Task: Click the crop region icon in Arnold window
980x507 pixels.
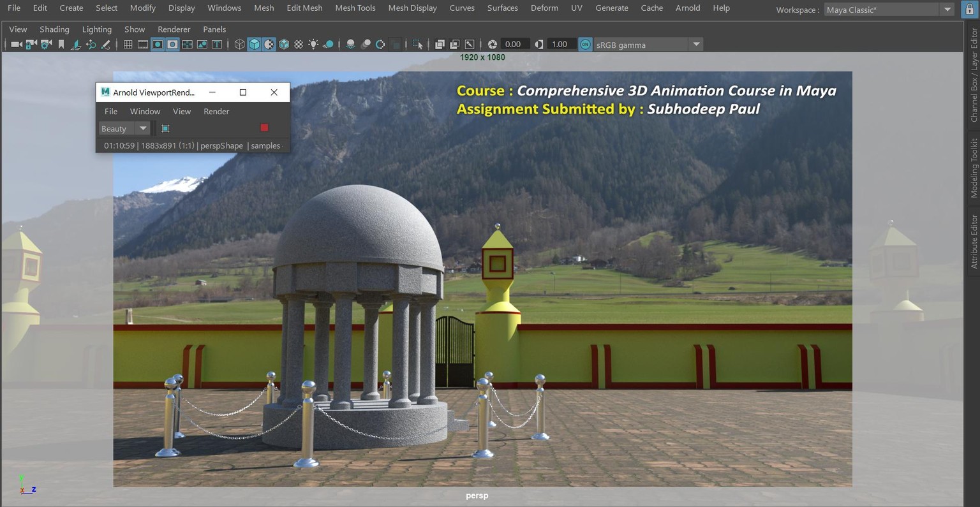Action: pos(165,128)
